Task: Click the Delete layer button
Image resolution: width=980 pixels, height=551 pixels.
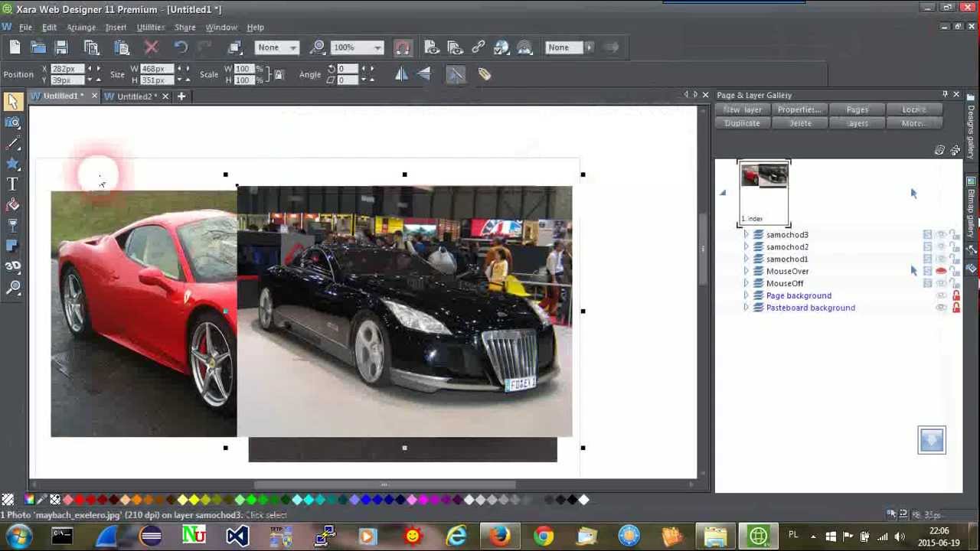Action: (799, 123)
